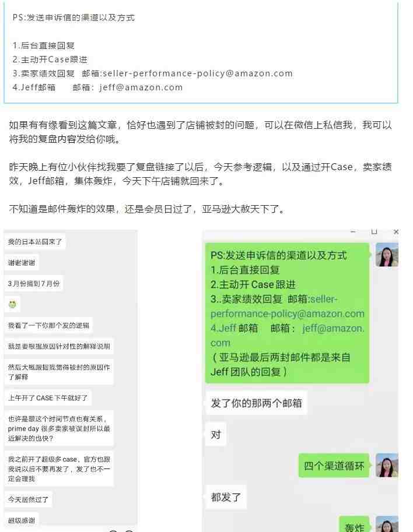Screen dimensions: 413x532
Task: Minimize the WeChat chat window
Action: pos(353,232)
